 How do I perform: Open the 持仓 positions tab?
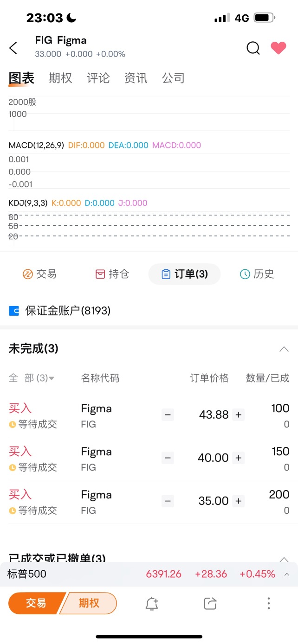point(112,274)
